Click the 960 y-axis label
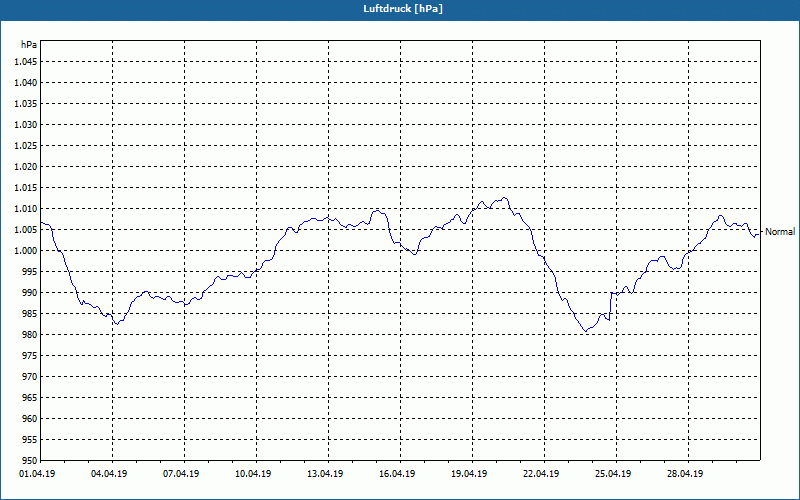Screen dimensions: 800x500 click(x=30, y=418)
